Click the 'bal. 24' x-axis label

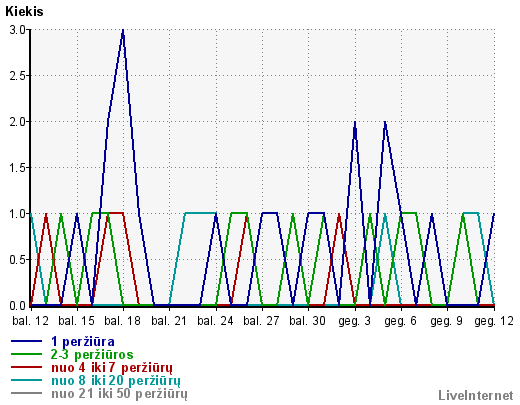click(215, 321)
